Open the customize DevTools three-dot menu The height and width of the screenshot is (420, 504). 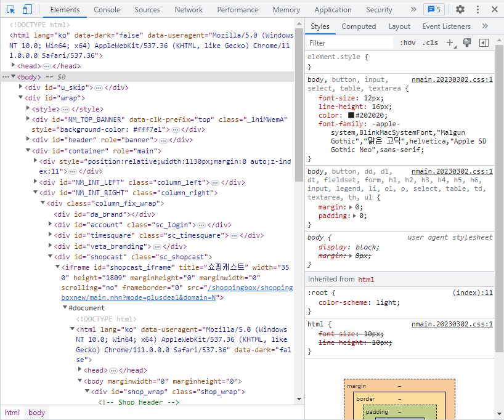coord(478,10)
